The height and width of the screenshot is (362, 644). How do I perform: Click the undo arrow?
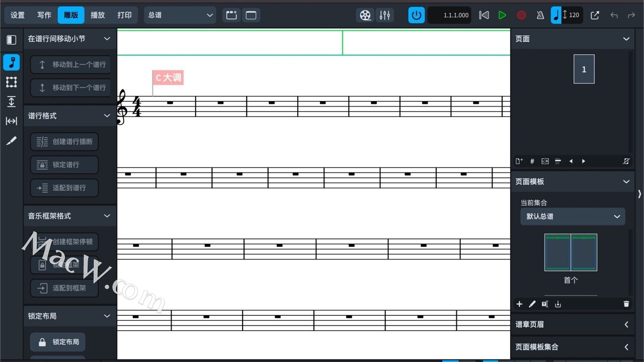(614, 15)
